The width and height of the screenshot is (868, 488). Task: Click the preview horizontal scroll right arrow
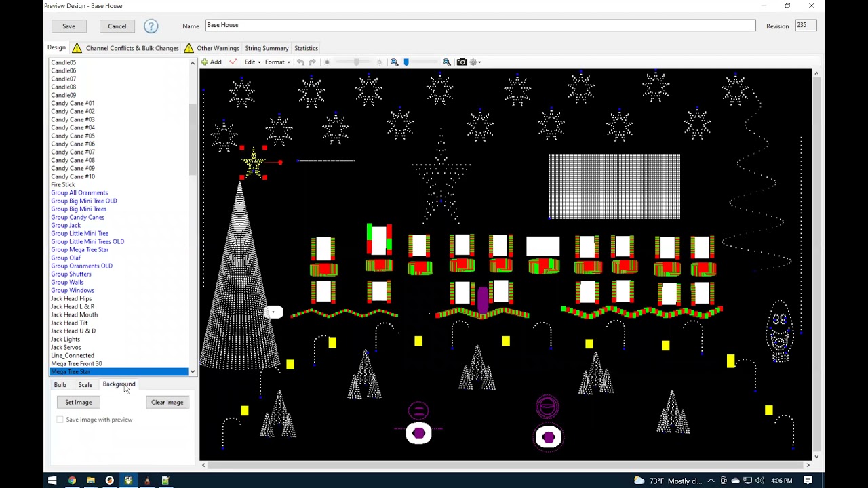point(807,465)
